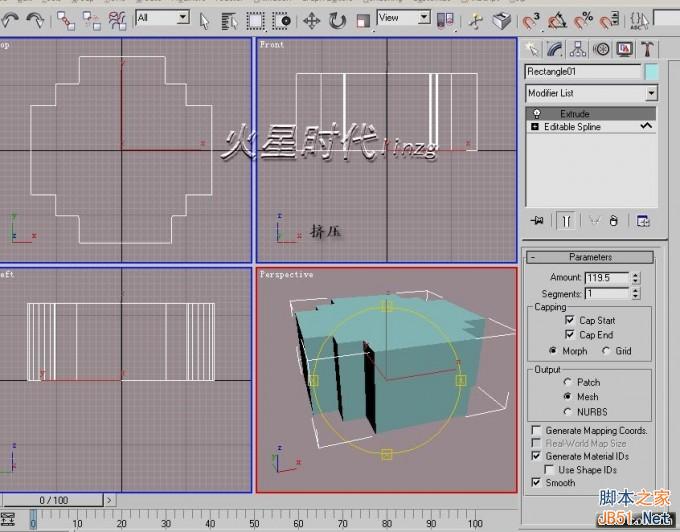Click the Redo arrow in the toolbar
The image size is (680, 532).
pyautogui.click(x=36, y=20)
